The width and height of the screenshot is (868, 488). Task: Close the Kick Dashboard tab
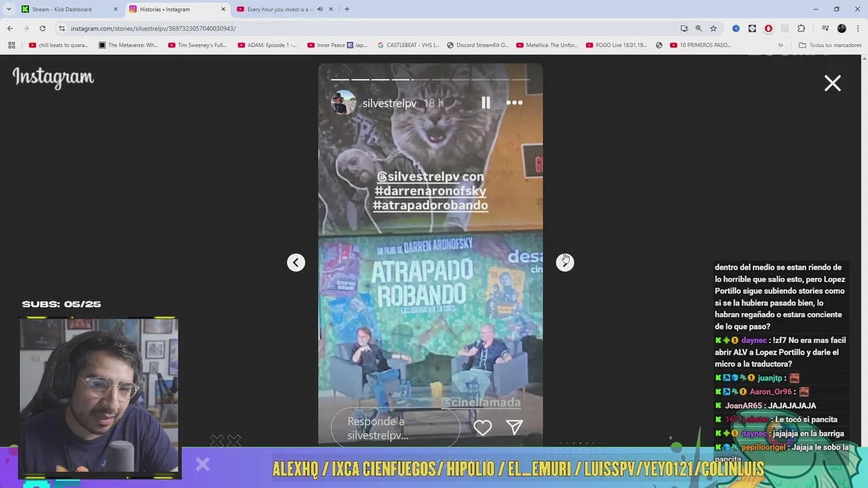pos(115,9)
